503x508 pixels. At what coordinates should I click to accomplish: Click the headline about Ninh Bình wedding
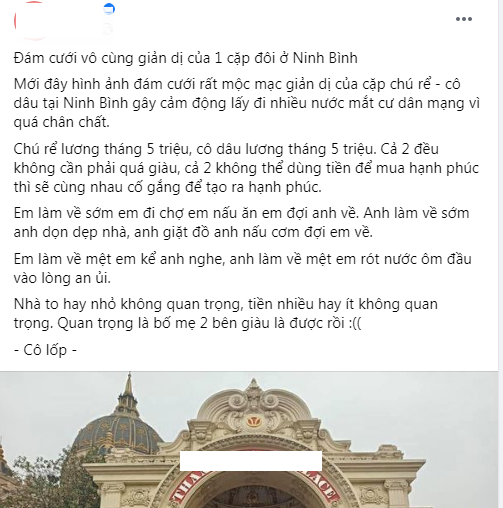(x=186, y=58)
